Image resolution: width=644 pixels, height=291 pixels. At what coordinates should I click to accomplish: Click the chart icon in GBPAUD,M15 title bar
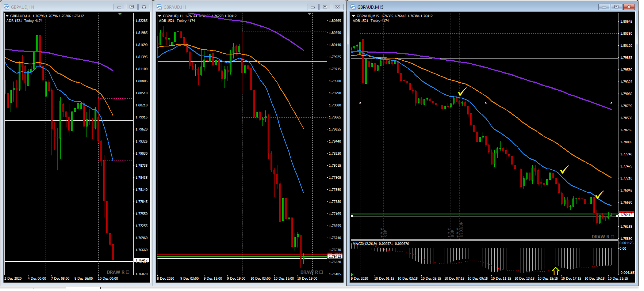click(x=353, y=7)
